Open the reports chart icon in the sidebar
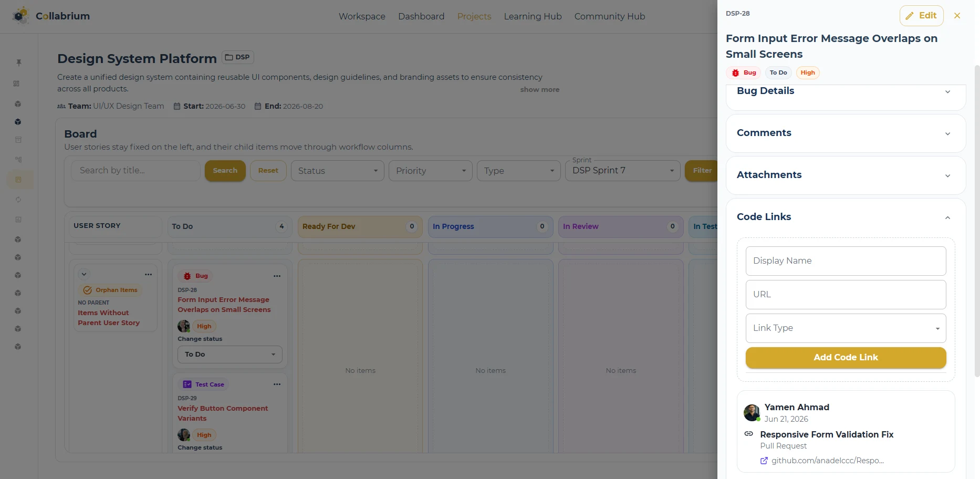This screenshot has width=980, height=479. [18, 220]
